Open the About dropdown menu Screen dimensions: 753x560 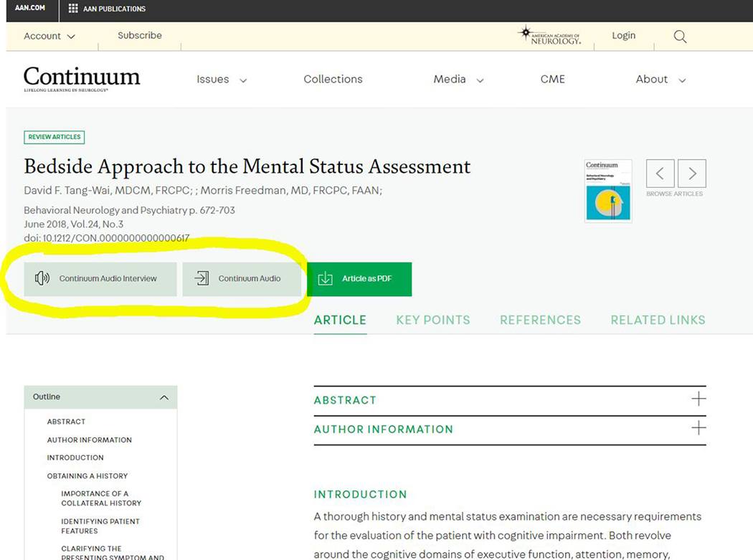(x=660, y=80)
